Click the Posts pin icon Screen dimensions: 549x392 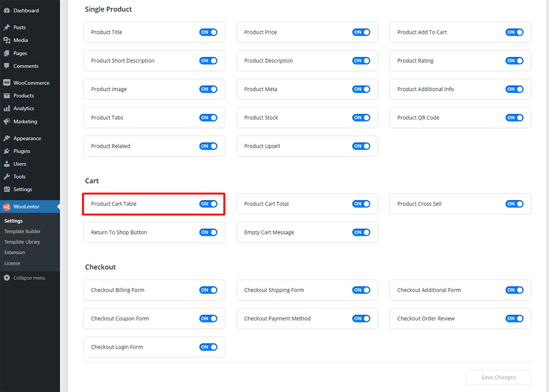7,27
